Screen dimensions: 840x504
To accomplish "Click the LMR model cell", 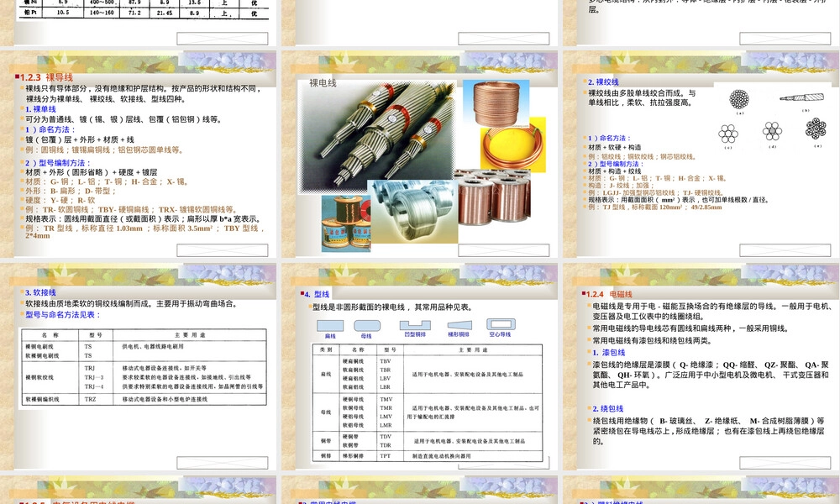I will point(386,425).
